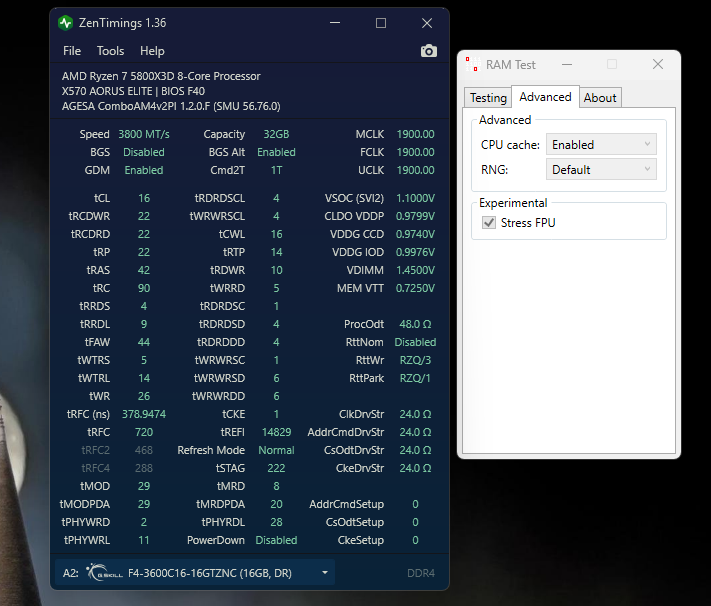Click the MEM VTT value 0.7250V
This screenshot has width=711, height=606.
click(x=415, y=288)
